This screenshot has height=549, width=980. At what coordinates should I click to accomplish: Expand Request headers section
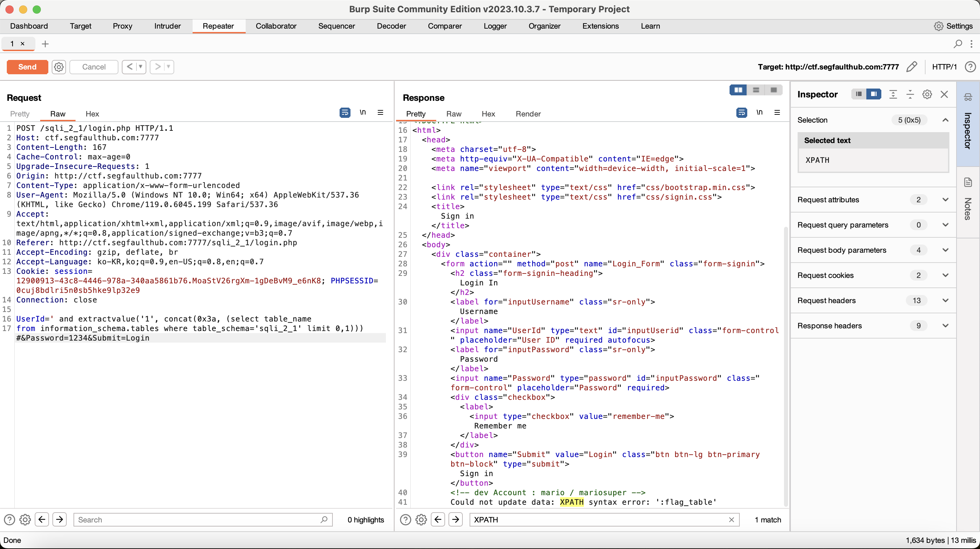(945, 300)
